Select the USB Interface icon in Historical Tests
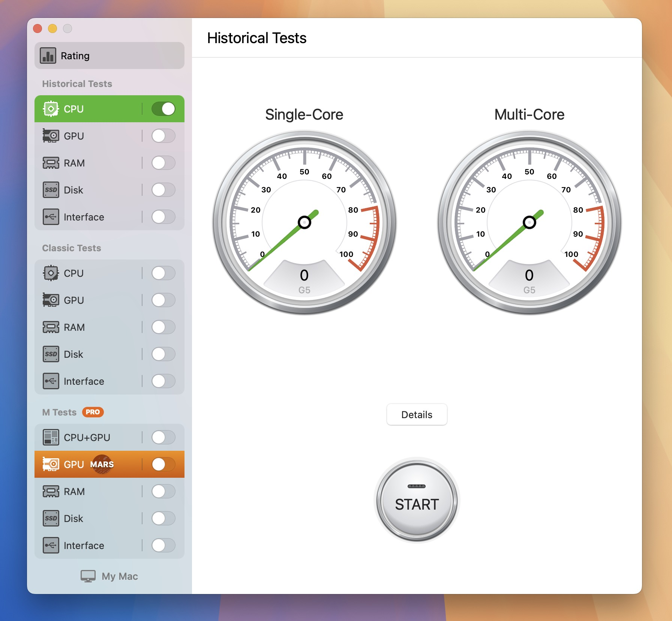This screenshot has width=672, height=621. 51,217
